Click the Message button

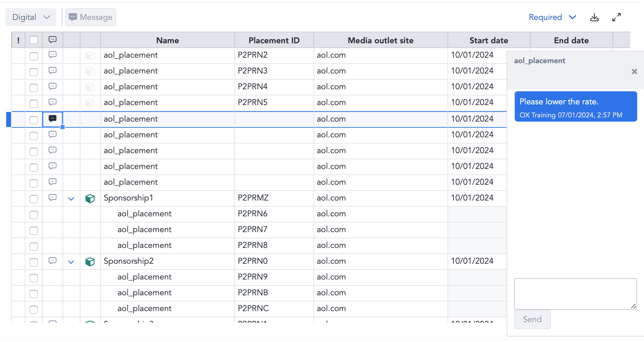pos(91,17)
